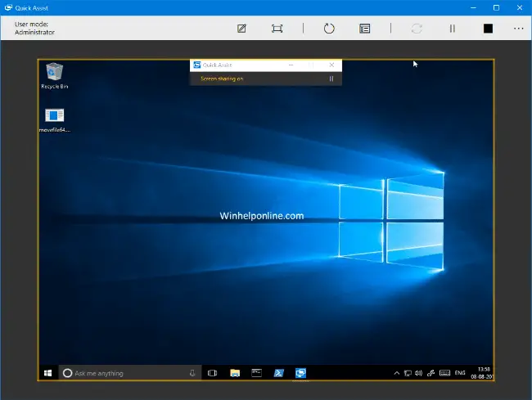End session with black stop button
This screenshot has height=400, width=532.
point(488,29)
